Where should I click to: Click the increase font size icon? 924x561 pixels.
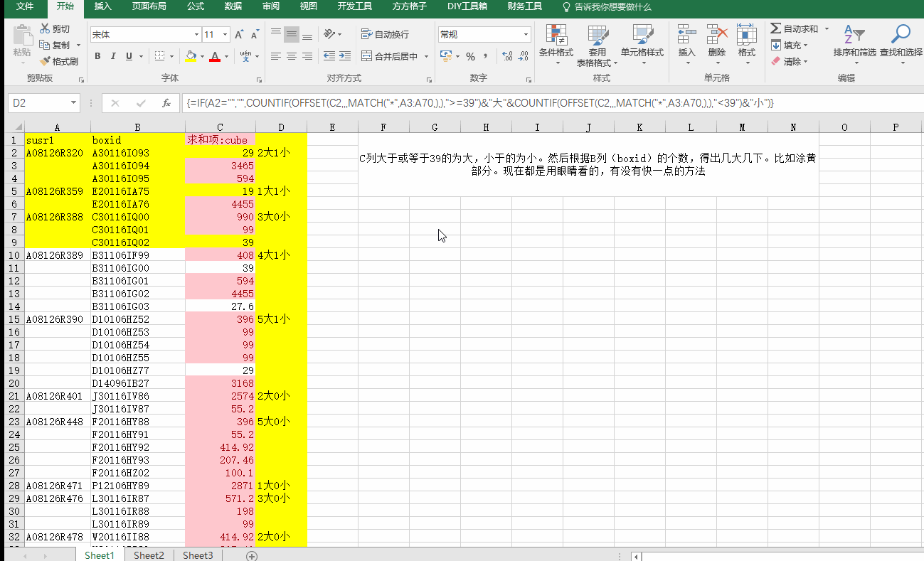tap(239, 35)
